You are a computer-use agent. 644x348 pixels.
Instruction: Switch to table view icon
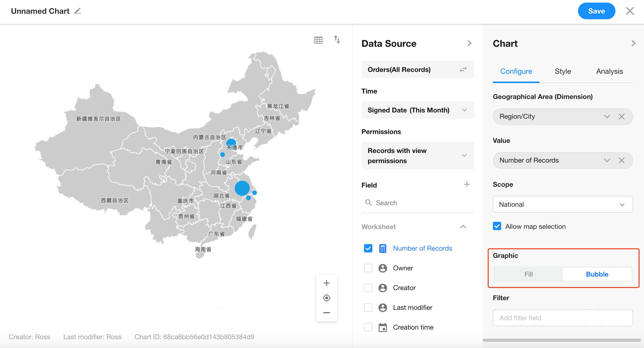click(x=318, y=40)
